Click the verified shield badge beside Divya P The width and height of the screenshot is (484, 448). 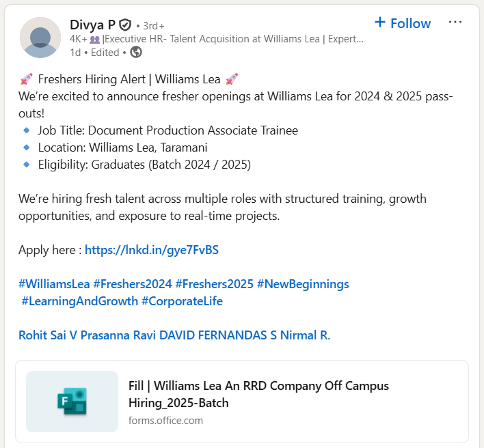[125, 25]
